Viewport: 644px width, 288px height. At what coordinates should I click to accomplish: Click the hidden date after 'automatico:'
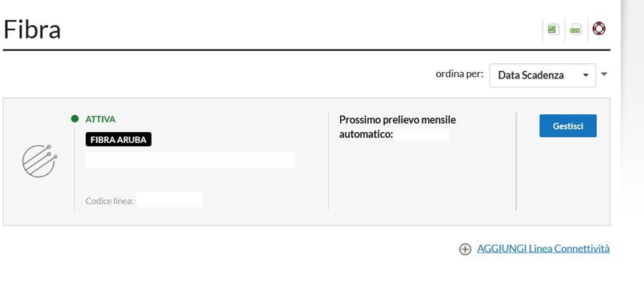(x=422, y=134)
